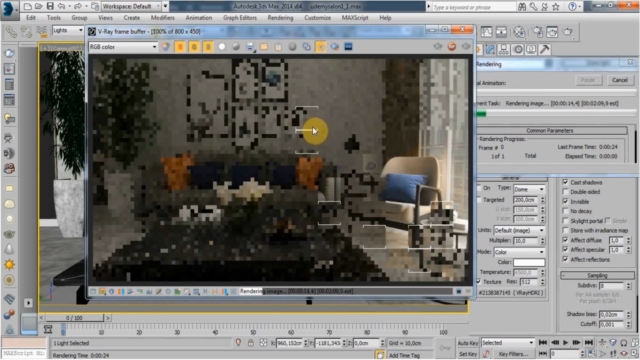This screenshot has height=360, width=640.
Task: Open the Edit menu
Action: pos(31,18)
